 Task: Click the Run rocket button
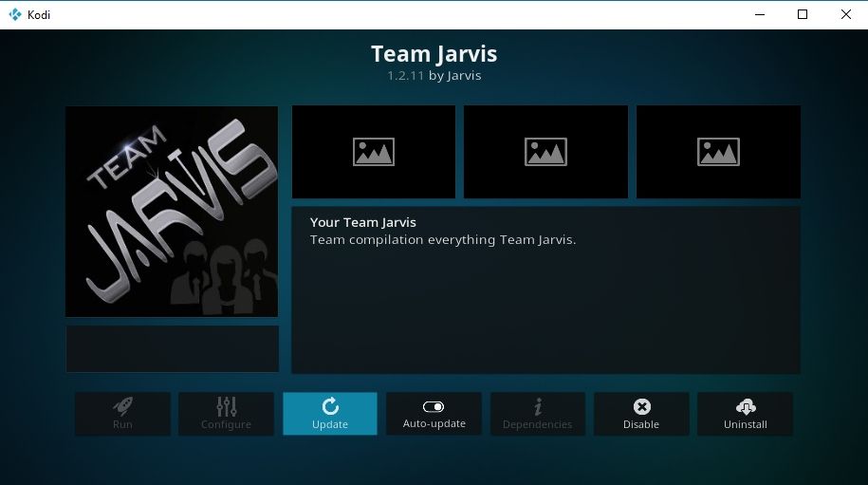point(122,414)
